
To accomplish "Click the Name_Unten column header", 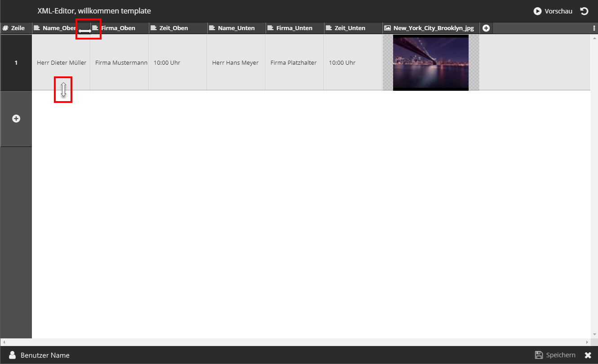I will click(236, 28).
